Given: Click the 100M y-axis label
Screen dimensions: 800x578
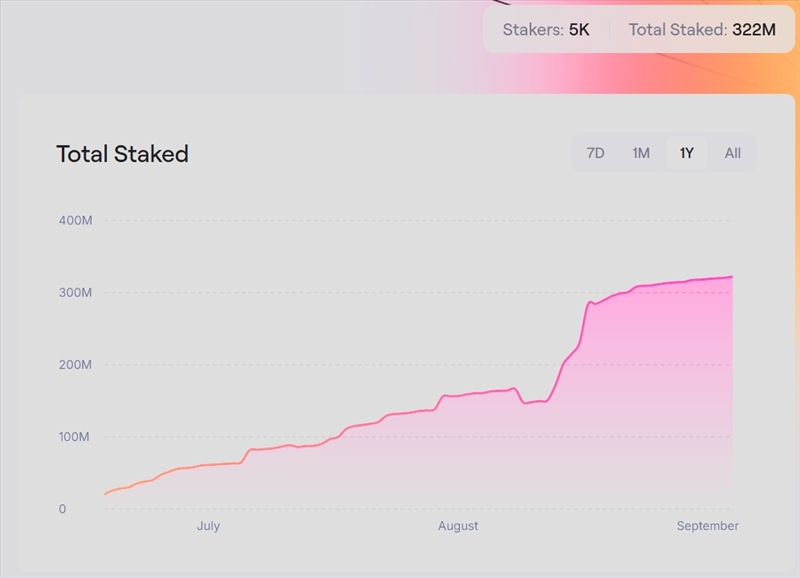Looking at the screenshot, I should pyautogui.click(x=76, y=437).
